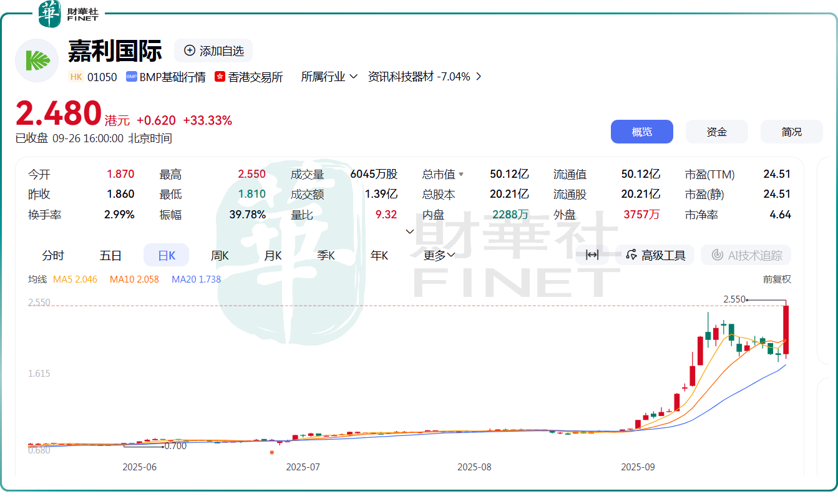Click price change +33.33%
The height and width of the screenshot is (504, 838).
tap(207, 120)
